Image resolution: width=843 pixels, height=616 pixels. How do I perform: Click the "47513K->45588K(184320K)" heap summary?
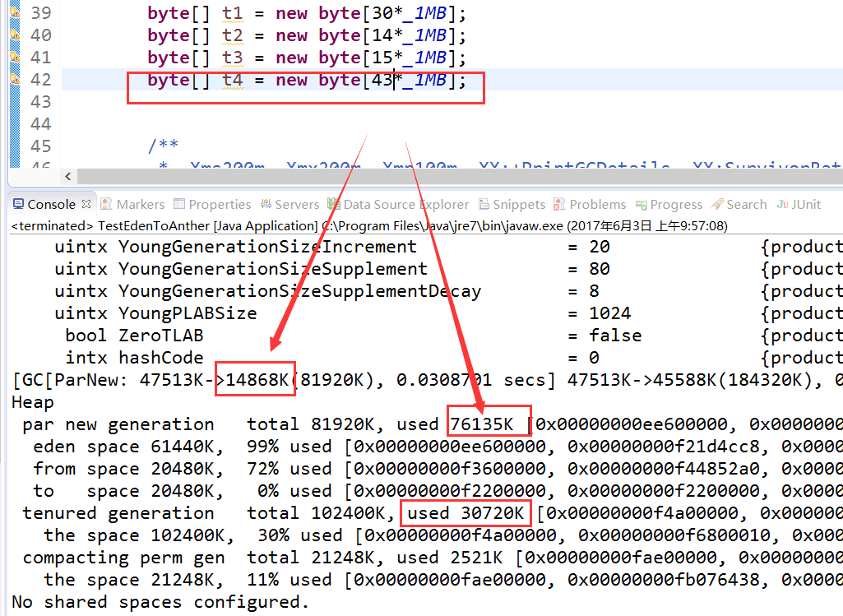(689, 380)
